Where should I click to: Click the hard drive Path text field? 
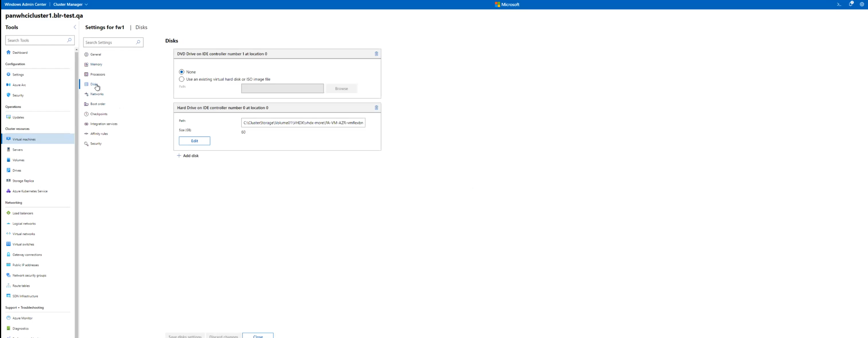[303, 123]
